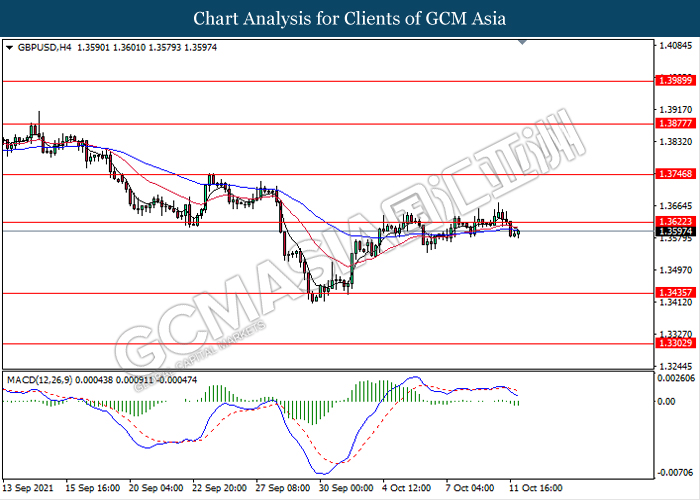Viewport: 700px width, 500px height.
Task: Select the 13 Sep 2021 date marker
Action: [28, 488]
